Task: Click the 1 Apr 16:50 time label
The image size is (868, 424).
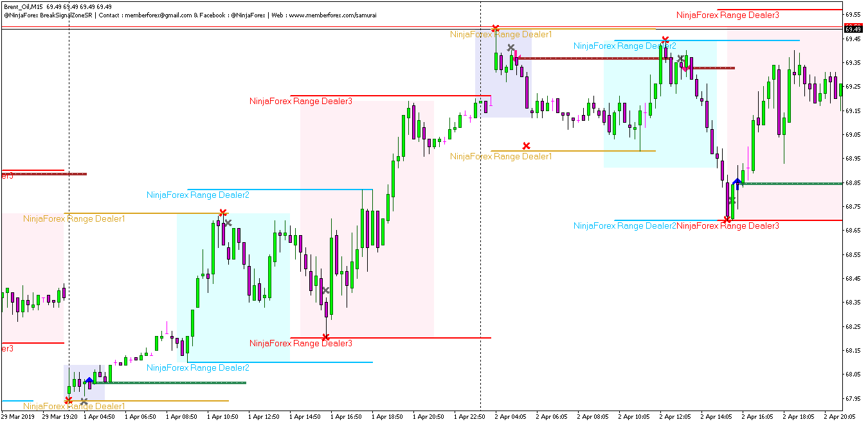Action: pyautogui.click(x=347, y=416)
